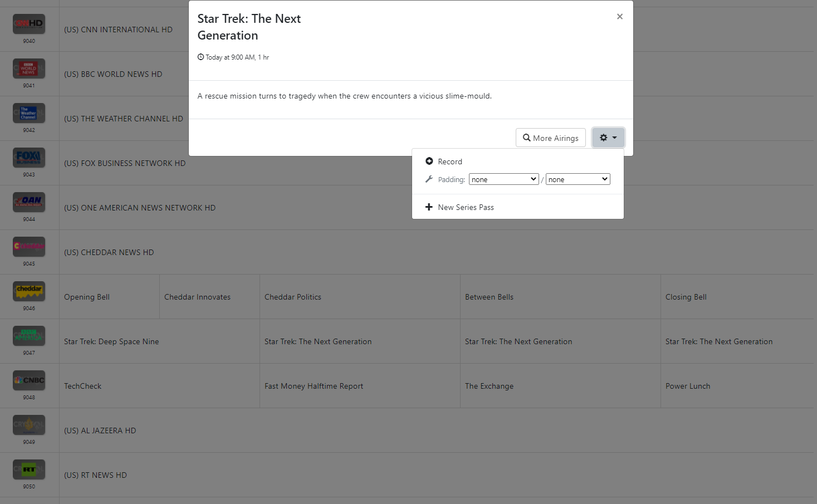Click the More Airings button
This screenshot has width=817, height=504.
coord(550,138)
